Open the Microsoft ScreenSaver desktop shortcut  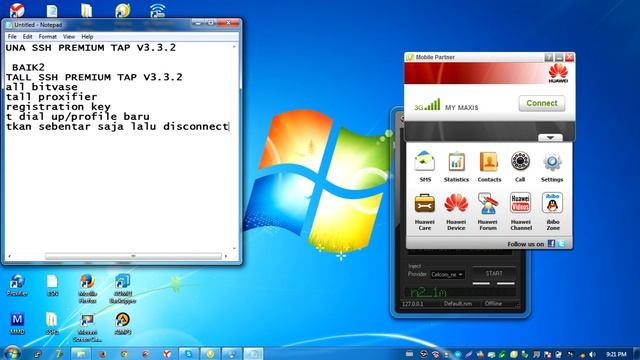87,327
